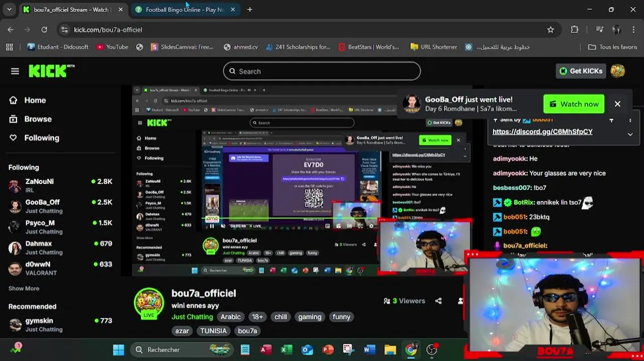
Task: Open the BeatStars bookmark
Action: coord(369,47)
